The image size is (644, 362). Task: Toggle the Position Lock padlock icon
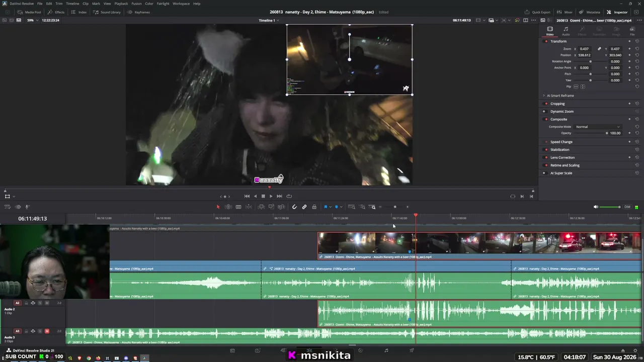[x=314, y=207]
